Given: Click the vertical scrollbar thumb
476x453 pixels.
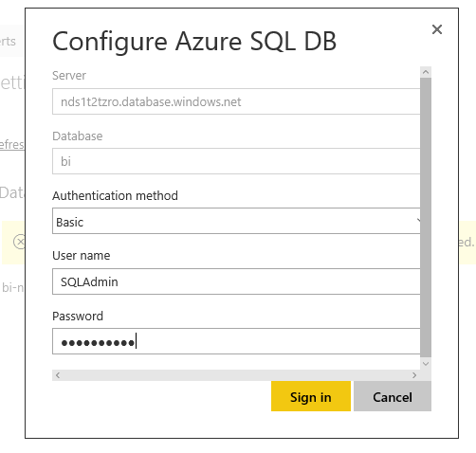Looking at the screenshot, I should pos(426,218).
